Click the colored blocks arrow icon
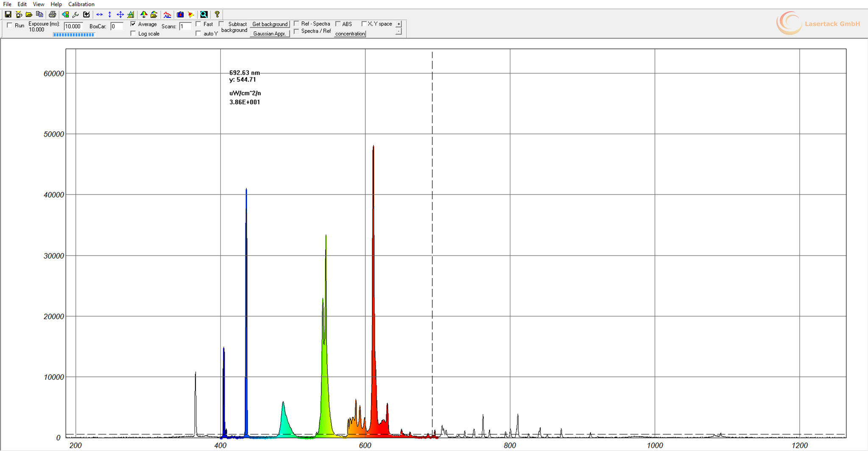 [x=65, y=14]
